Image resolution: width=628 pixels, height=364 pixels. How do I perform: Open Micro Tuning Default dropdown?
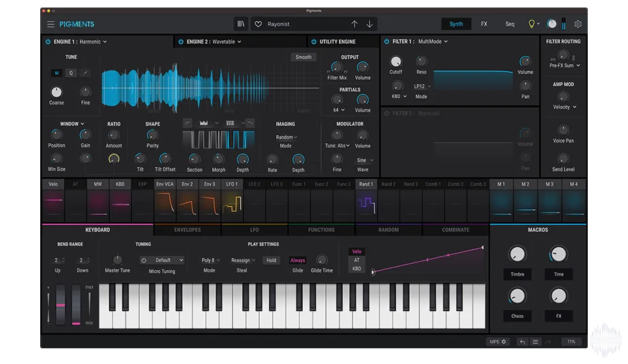pos(166,260)
